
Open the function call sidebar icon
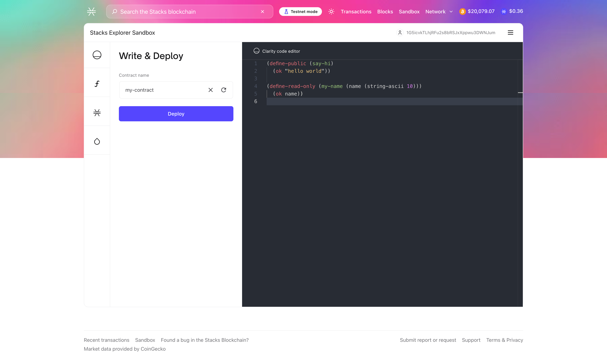coord(97,84)
